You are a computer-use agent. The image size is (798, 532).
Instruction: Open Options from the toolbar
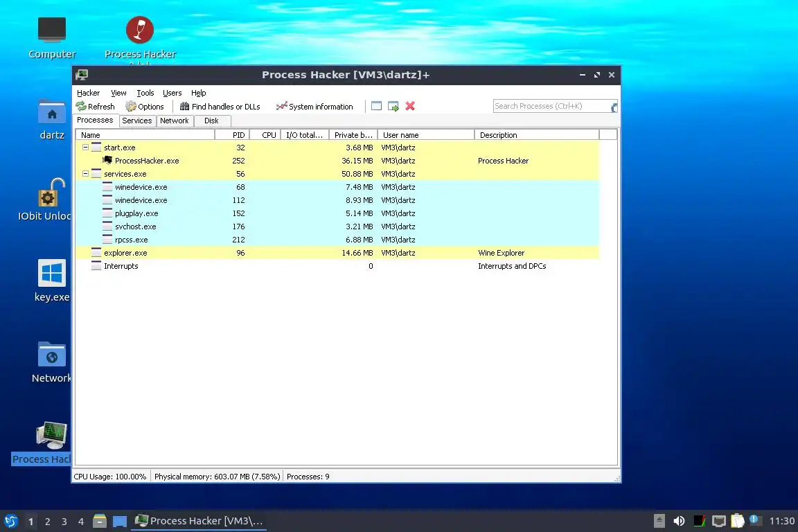tap(145, 107)
